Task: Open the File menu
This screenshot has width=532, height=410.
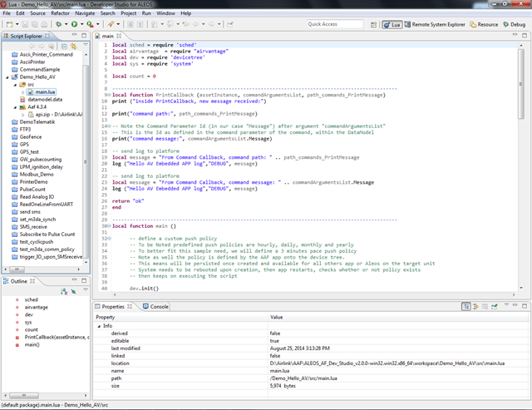Action: tap(7, 13)
